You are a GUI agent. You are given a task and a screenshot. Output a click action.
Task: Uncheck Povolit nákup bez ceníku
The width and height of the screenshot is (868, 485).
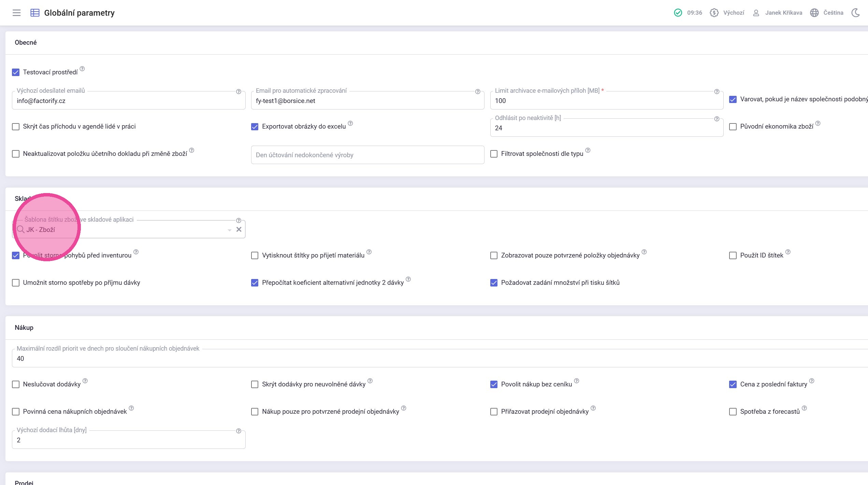point(494,384)
